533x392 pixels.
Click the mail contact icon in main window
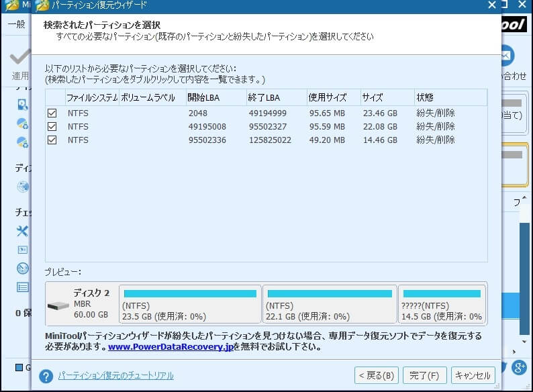click(x=507, y=55)
